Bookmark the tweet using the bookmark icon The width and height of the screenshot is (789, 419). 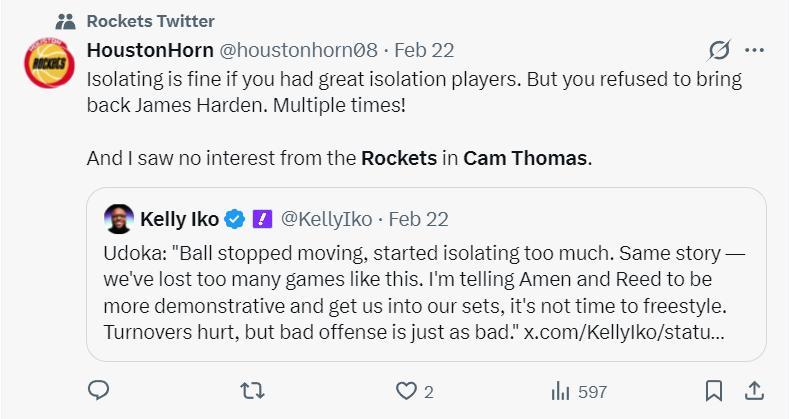[x=713, y=391]
